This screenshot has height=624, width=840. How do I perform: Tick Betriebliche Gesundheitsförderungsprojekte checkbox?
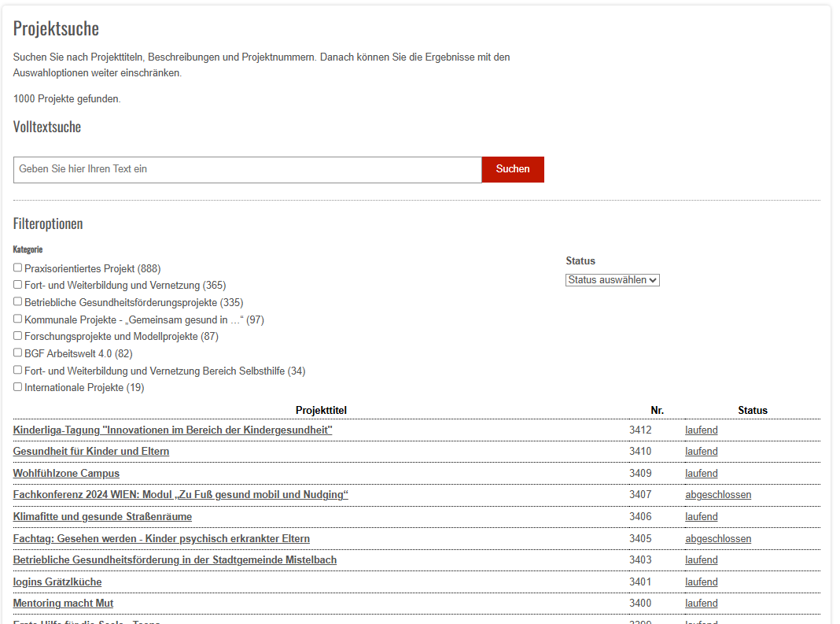pyautogui.click(x=18, y=302)
